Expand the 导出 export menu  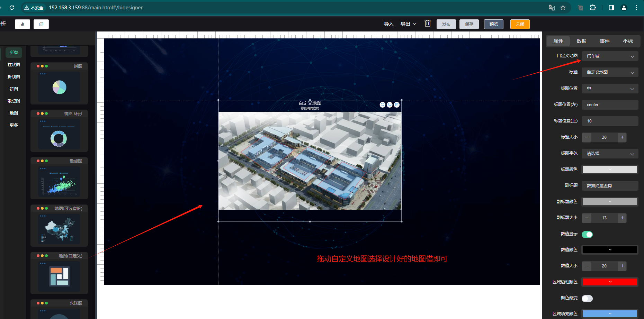[x=408, y=24]
